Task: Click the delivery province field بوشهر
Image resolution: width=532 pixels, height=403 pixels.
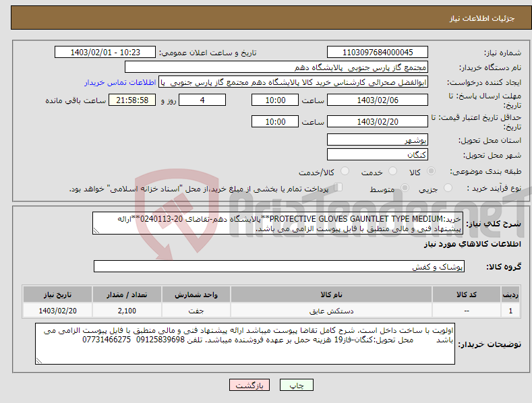Action: (378, 139)
